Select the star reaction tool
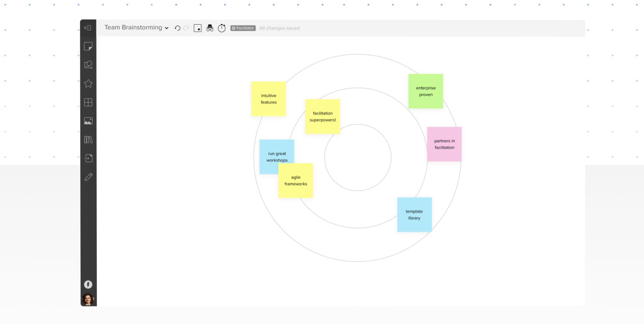This screenshot has height=324, width=644. [88, 83]
